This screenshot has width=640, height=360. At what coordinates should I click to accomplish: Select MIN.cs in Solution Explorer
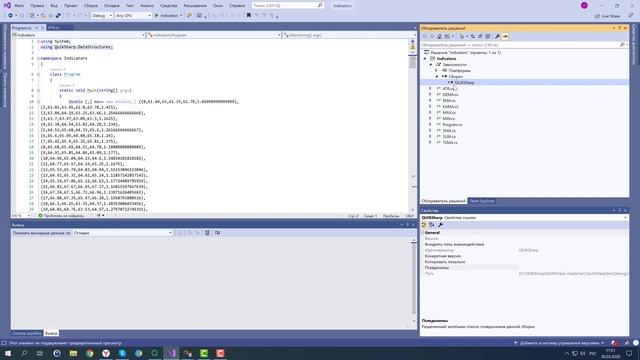(x=449, y=118)
